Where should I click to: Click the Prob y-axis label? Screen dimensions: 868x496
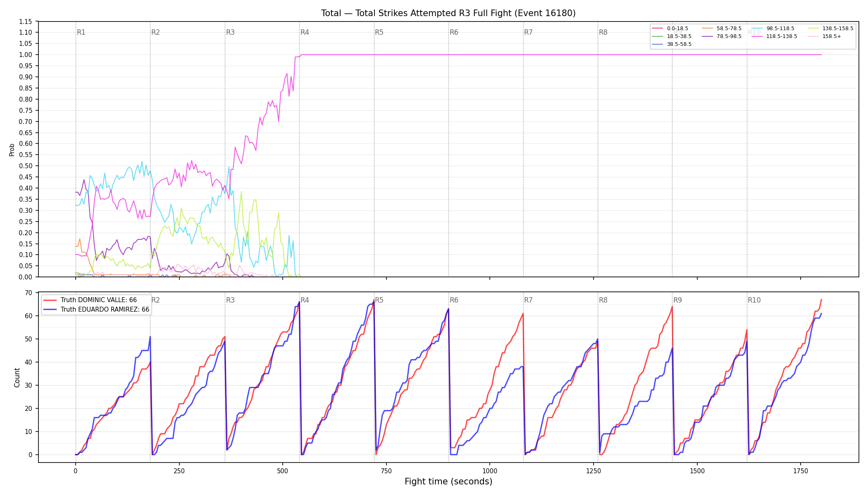(x=12, y=150)
